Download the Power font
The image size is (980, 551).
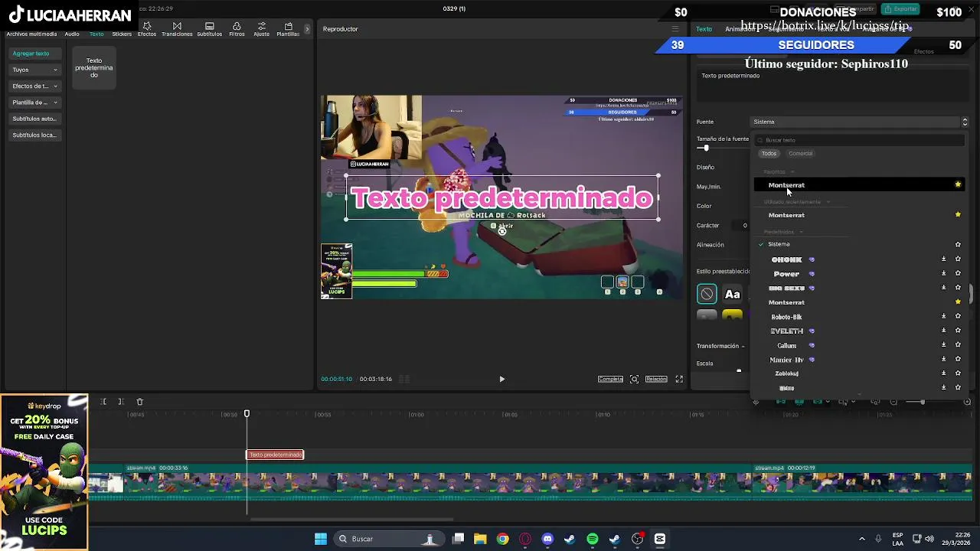pos(943,273)
